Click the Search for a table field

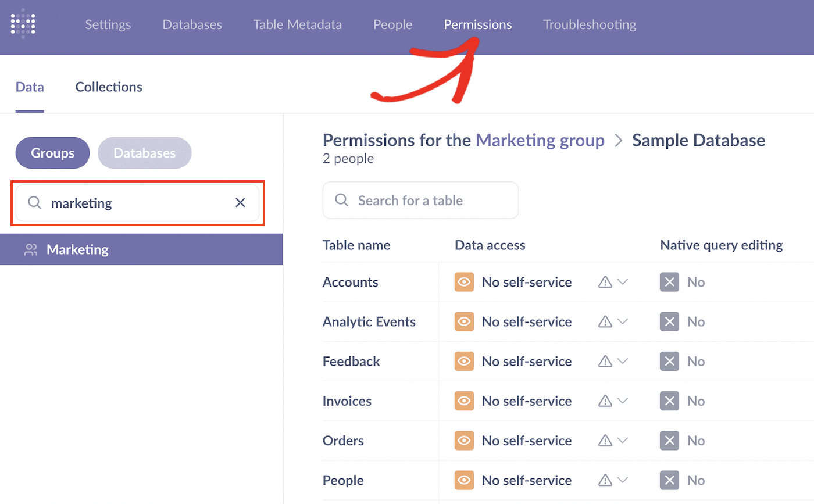coord(420,200)
